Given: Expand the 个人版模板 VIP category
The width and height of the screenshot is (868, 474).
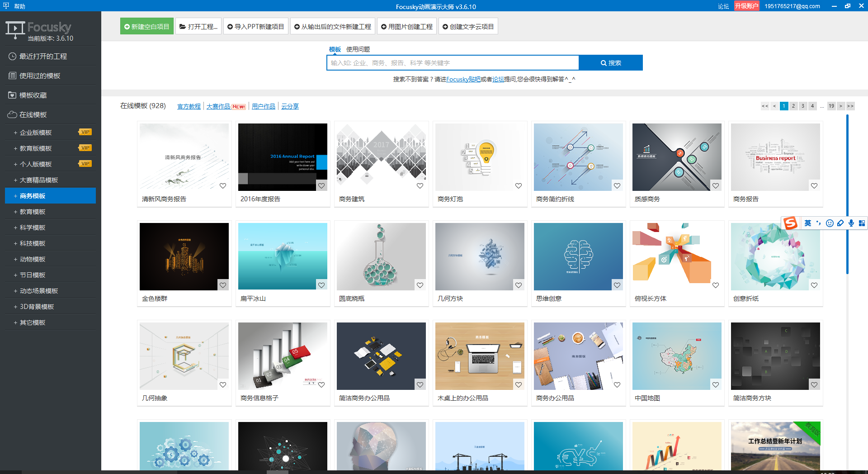Looking at the screenshot, I should point(51,164).
